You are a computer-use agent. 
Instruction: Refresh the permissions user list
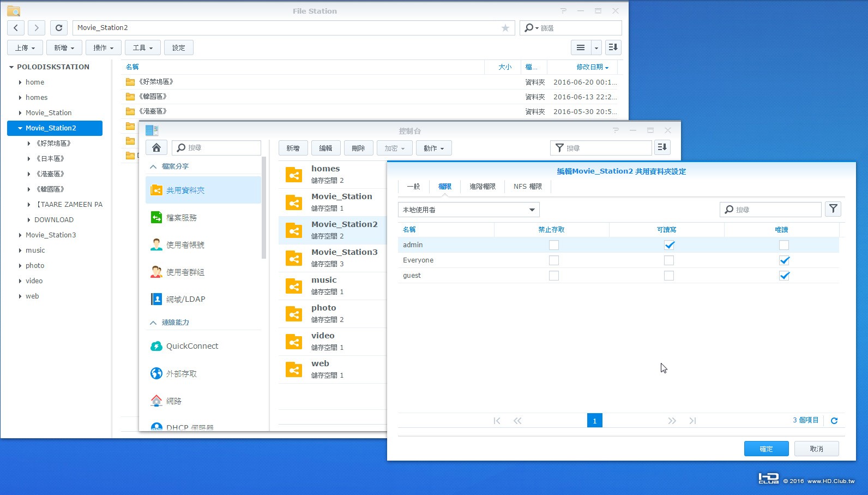[x=834, y=421]
